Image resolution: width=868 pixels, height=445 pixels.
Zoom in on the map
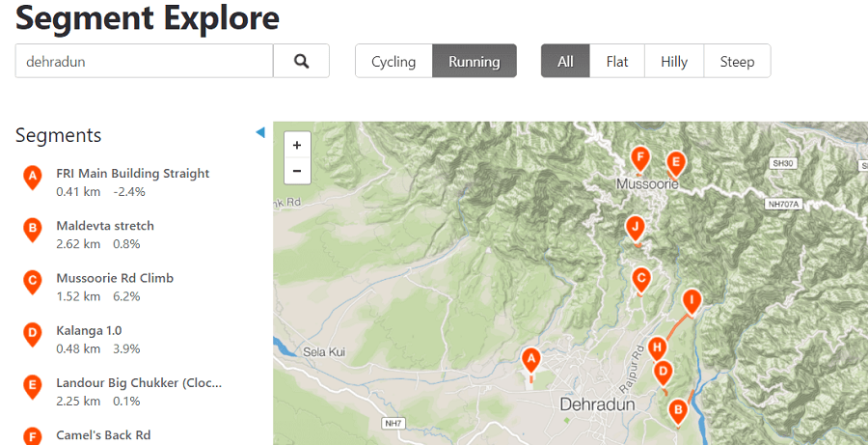coord(297,145)
